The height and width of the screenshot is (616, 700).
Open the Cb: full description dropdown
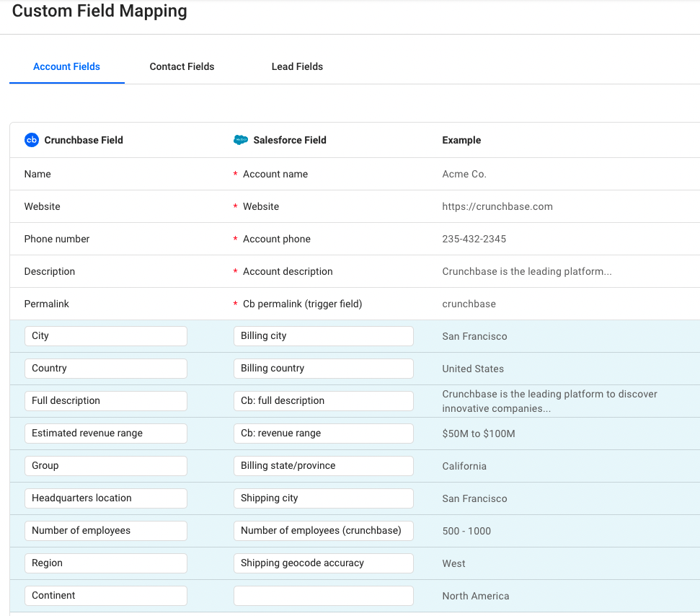[x=323, y=401]
